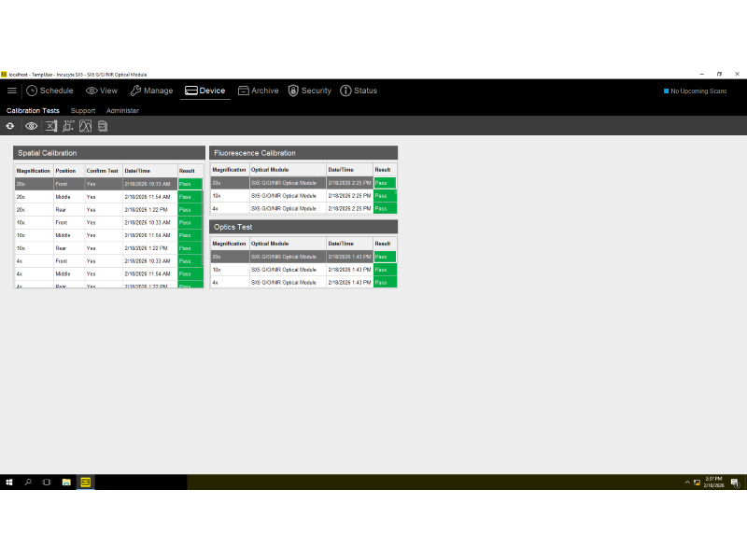Click the No Upcoming Scans indicator
The image size is (747, 560).
pyautogui.click(x=695, y=91)
